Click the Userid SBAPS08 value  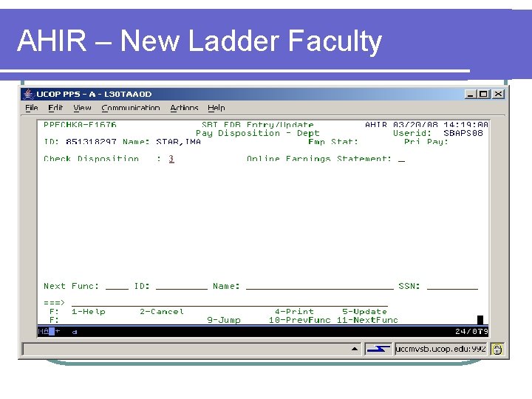pos(463,133)
